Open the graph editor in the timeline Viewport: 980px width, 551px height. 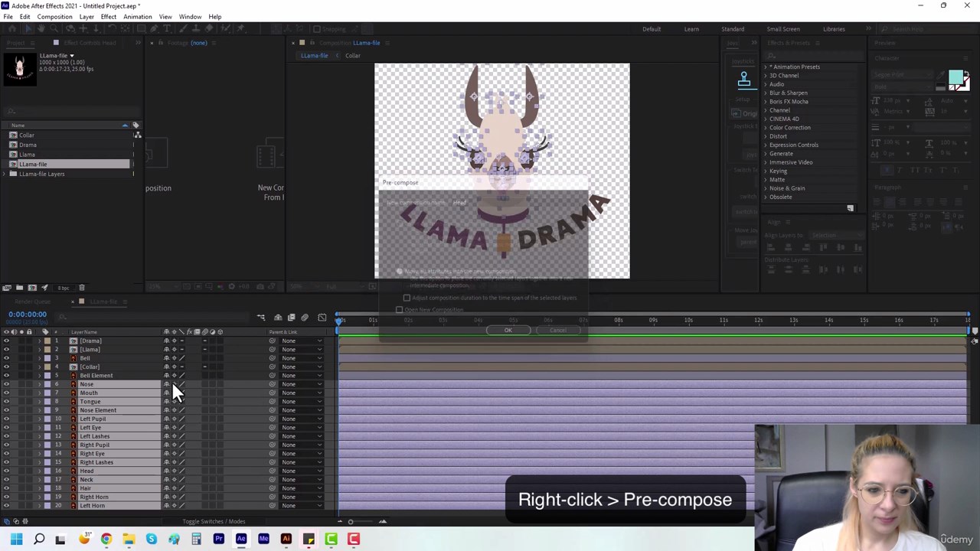point(322,318)
